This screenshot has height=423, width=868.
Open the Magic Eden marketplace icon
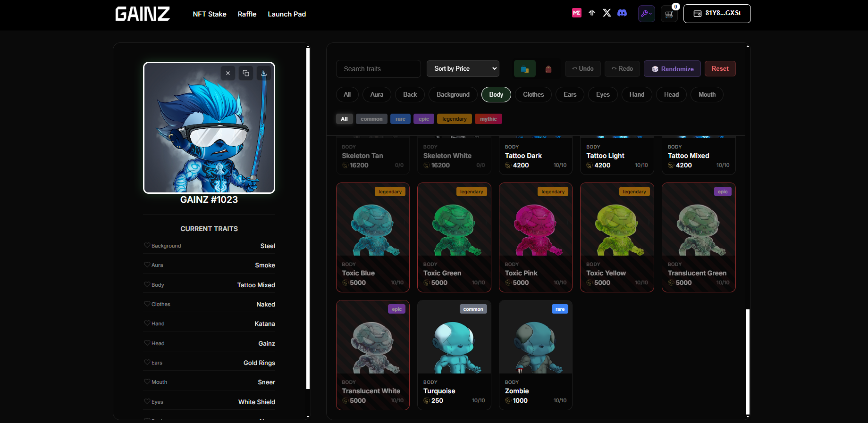[576, 13]
